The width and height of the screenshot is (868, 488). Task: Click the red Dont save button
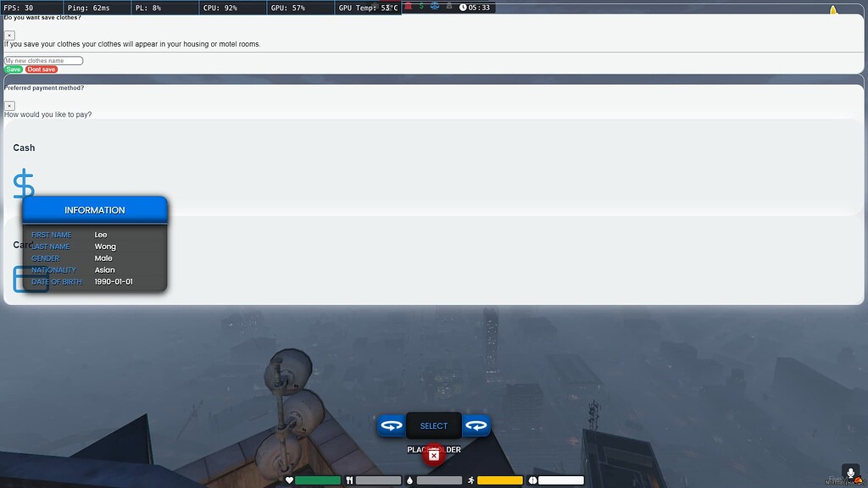click(x=40, y=69)
